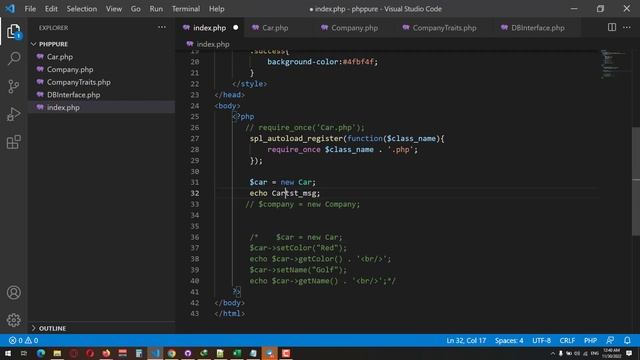This screenshot has height=360, width=640.
Task: Click Ln 32, Col 17 status entry
Action: coord(466,340)
